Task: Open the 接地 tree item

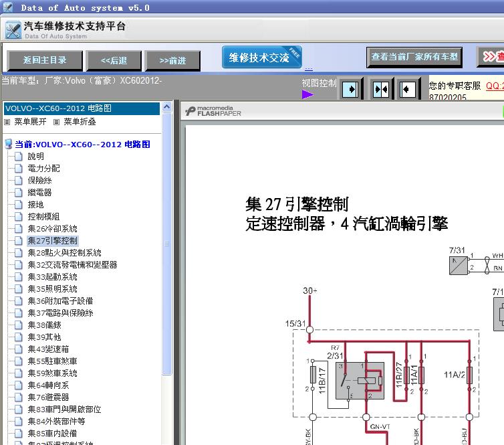Action: (35, 205)
